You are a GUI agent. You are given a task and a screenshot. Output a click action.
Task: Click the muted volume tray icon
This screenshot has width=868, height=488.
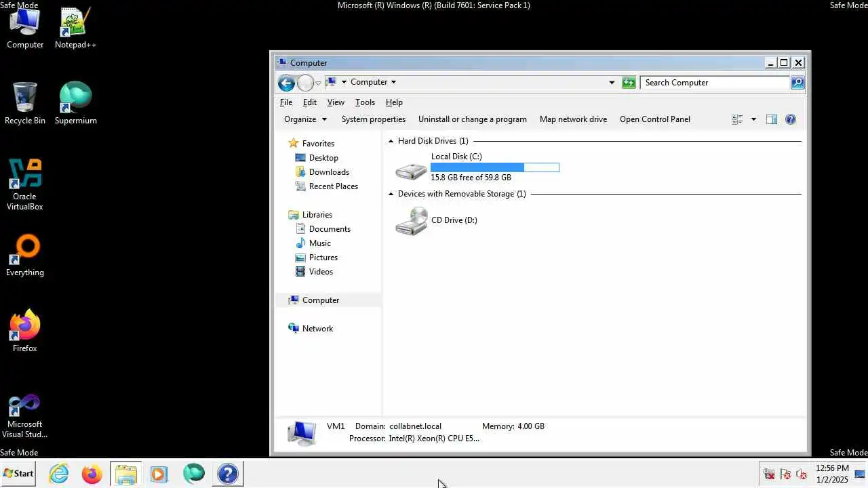pyautogui.click(x=802, y=474)
